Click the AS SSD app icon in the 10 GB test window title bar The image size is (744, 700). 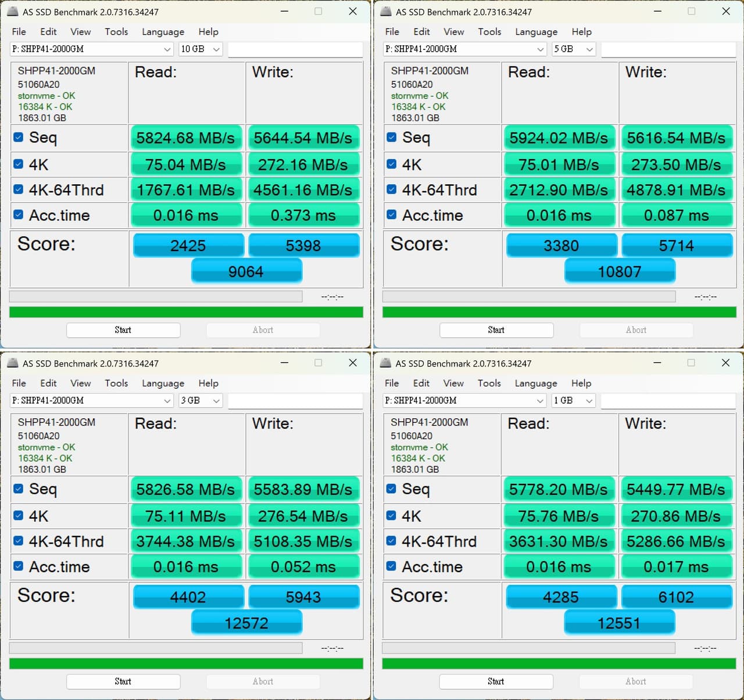click(12, 12)
